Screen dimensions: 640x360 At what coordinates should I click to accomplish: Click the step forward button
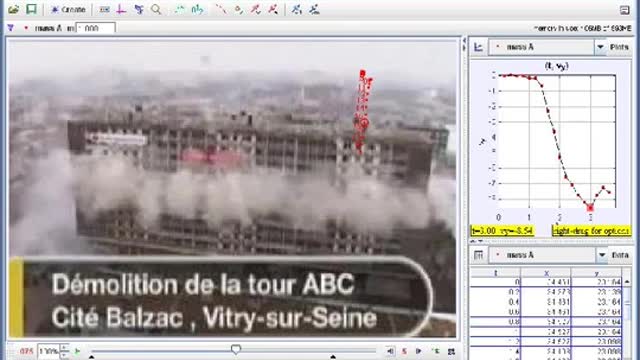[418, 351]
